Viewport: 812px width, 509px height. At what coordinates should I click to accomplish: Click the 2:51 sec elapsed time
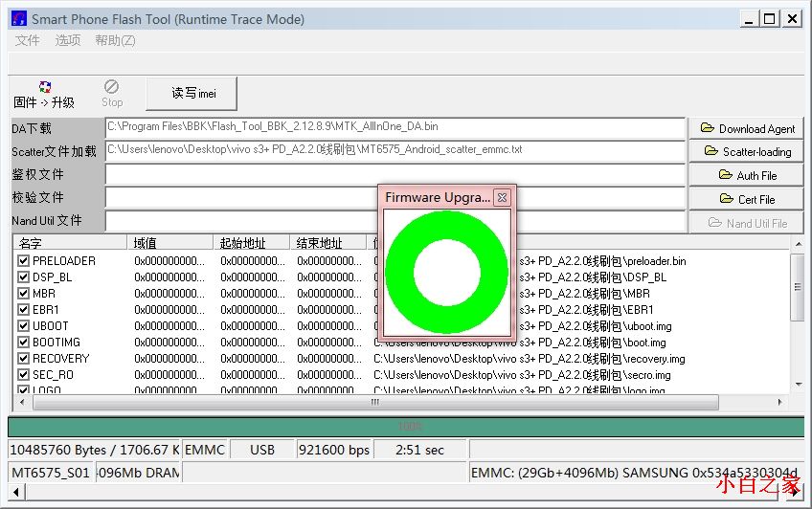pos(420,450)
